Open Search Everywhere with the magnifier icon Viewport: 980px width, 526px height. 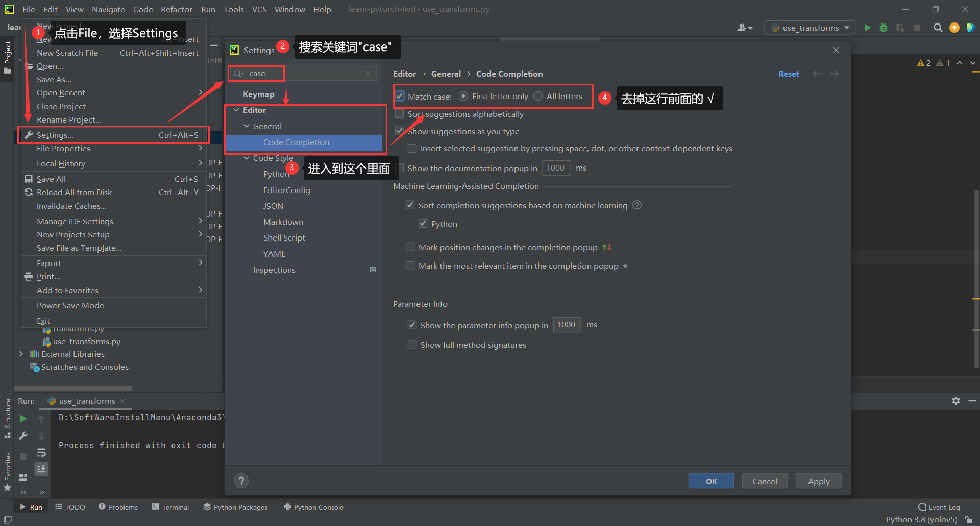938,28
